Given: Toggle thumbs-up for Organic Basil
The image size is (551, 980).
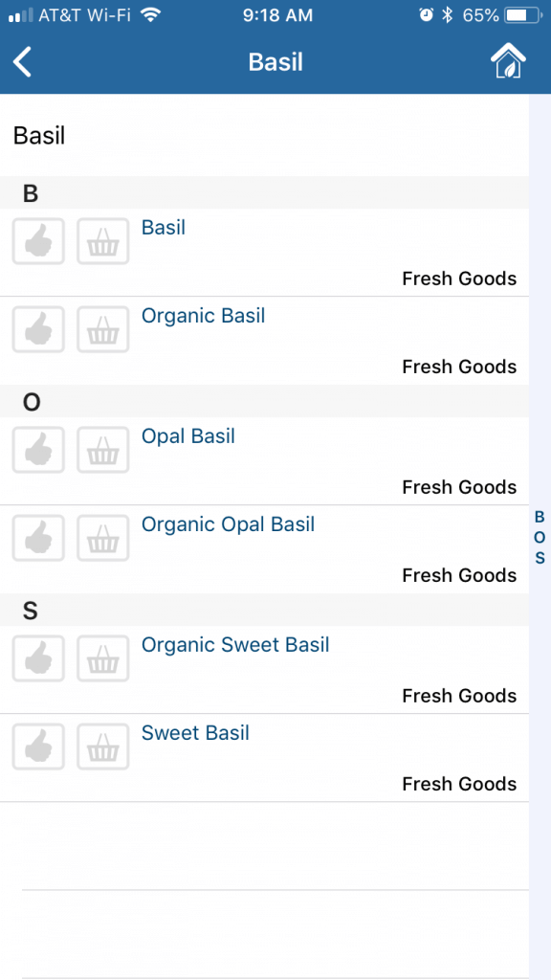Looking at the screenshot, I should (x=38, y=329).
